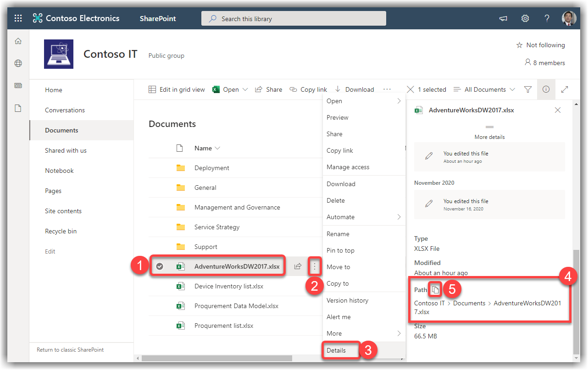Toggle the details pane info icon
This screenshot has width=588, height=370.
pyautogui.click(x=546, y=89)
